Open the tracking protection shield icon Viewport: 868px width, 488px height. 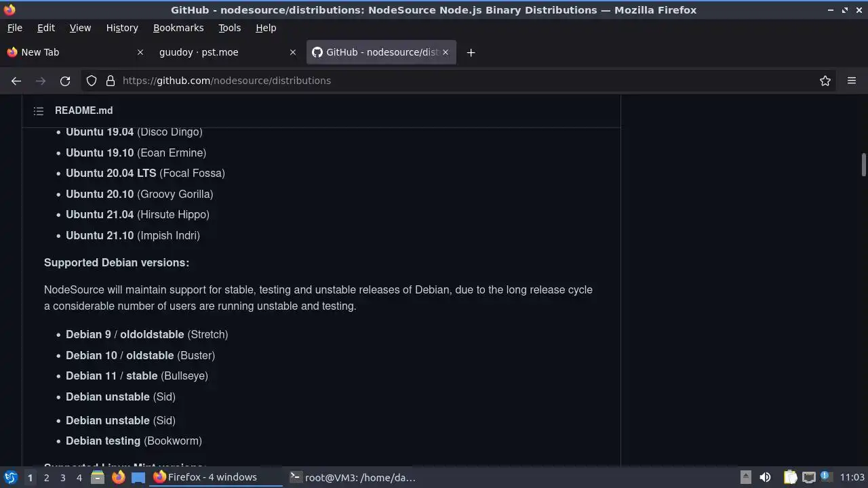click(x=92, y=81)
